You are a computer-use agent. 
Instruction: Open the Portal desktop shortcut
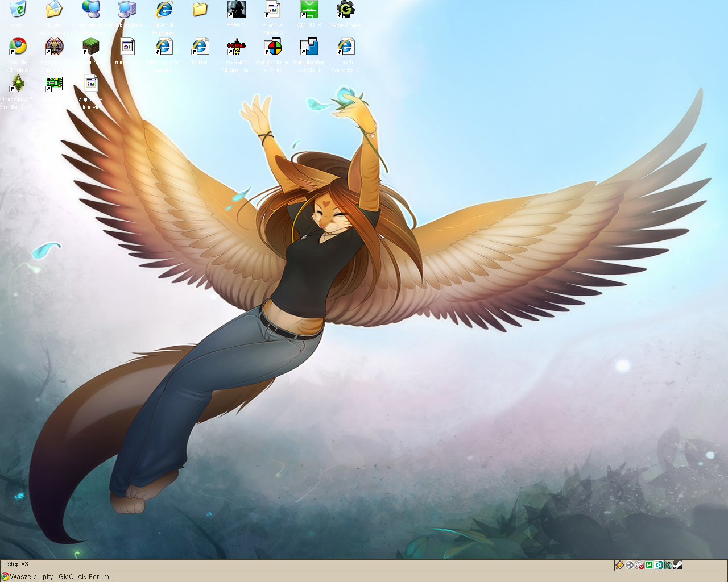[x=200, y=47]
